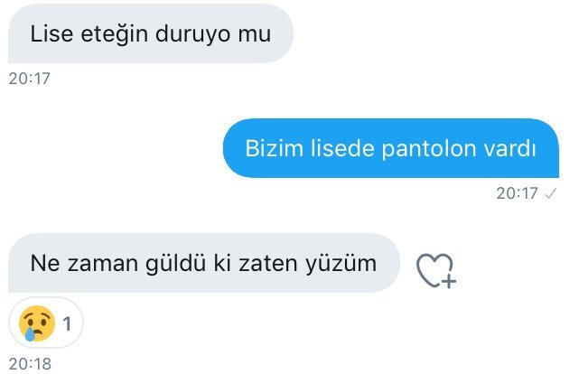
Task: Toggle the crying emoji reaction pill
Action: (x=46, y=323)
